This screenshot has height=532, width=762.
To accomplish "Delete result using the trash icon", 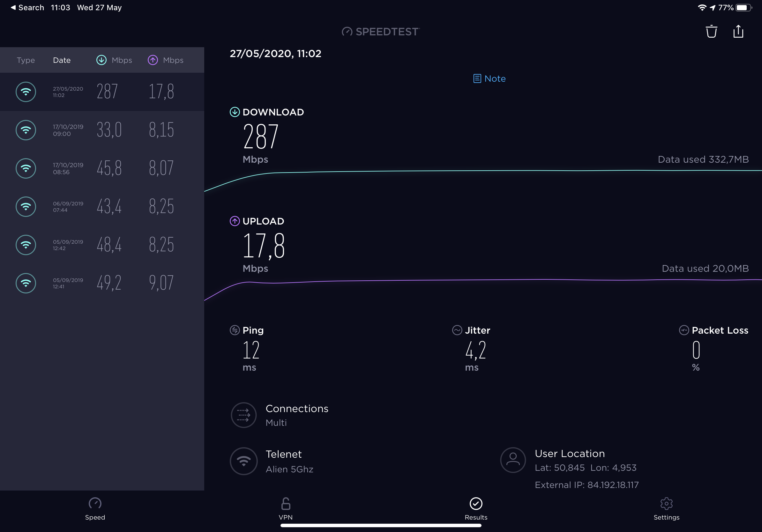I will coord(711,32).
